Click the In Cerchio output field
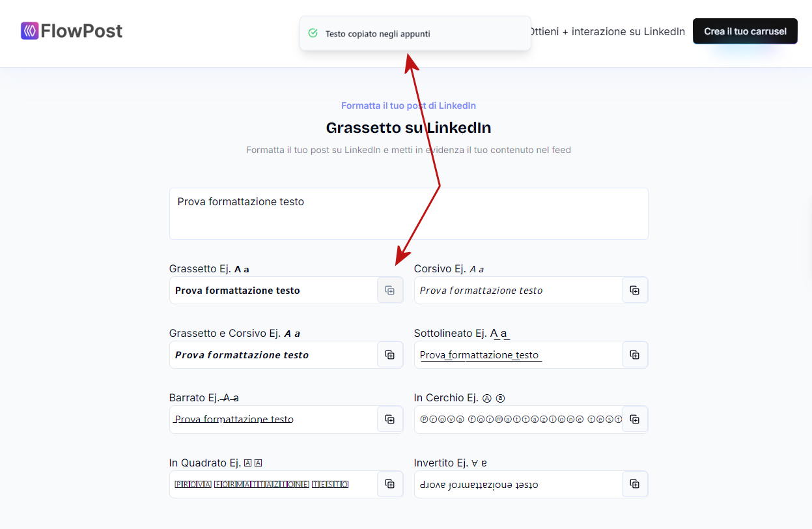This screenshot has width=812, height=529. pos(518,420)
